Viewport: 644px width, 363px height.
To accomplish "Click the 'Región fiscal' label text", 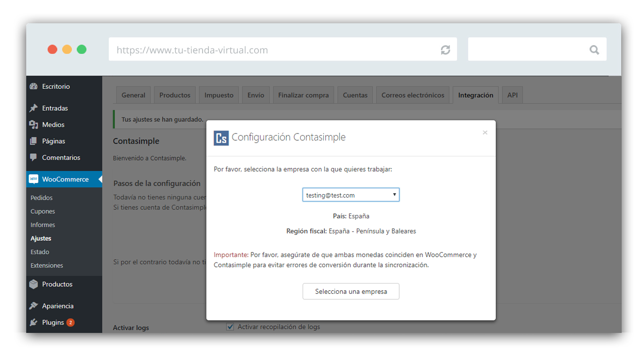I will [x=306, y=231].
